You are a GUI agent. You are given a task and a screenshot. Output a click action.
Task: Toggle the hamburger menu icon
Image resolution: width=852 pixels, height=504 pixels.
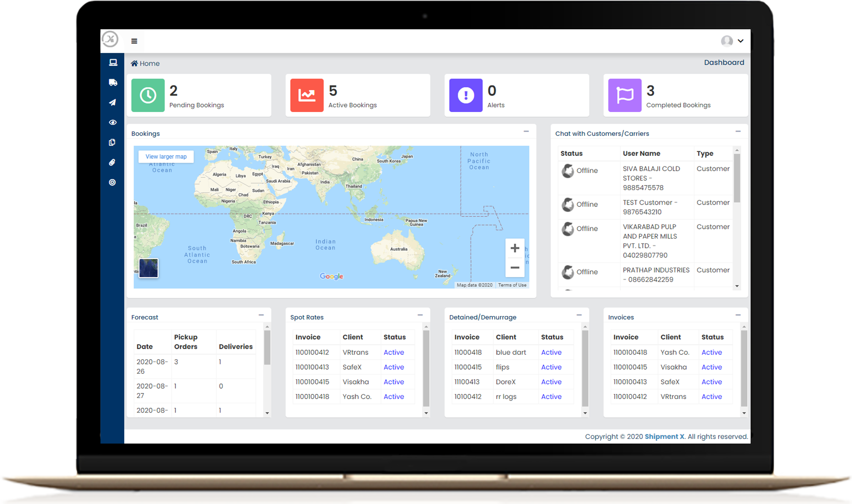134,41
